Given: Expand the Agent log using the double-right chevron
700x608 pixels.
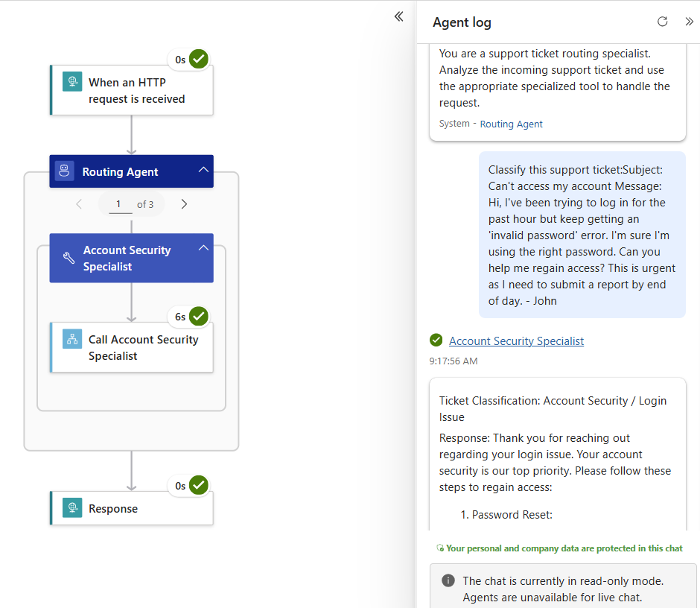Looking at the screenshot, I should click(690, 22).
